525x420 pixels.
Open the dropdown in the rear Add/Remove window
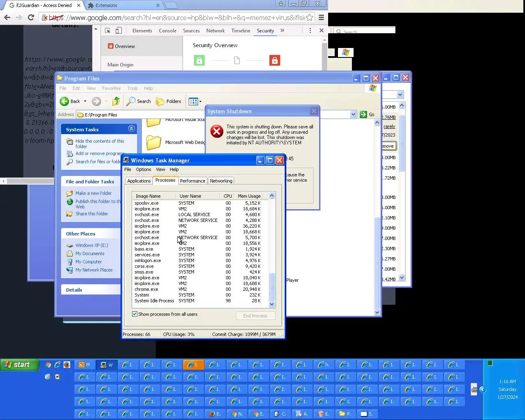point(400,95)
